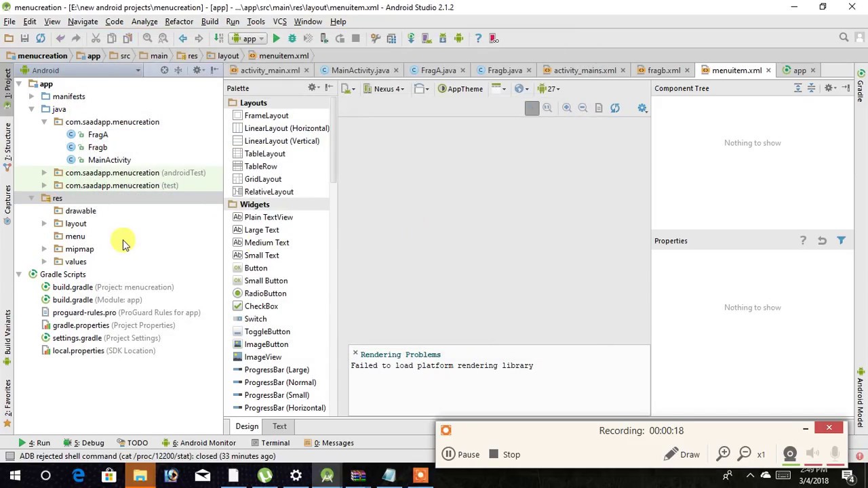Click the Properties restore default icon
This screenshot has width=868, height=488.
tap(822, 241)
